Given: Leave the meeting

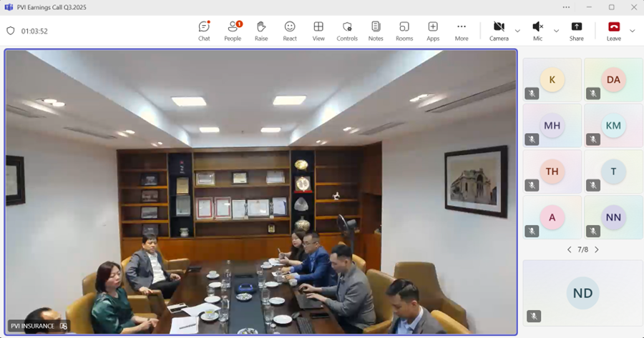Looking at the screenshot, I should 613,30.
